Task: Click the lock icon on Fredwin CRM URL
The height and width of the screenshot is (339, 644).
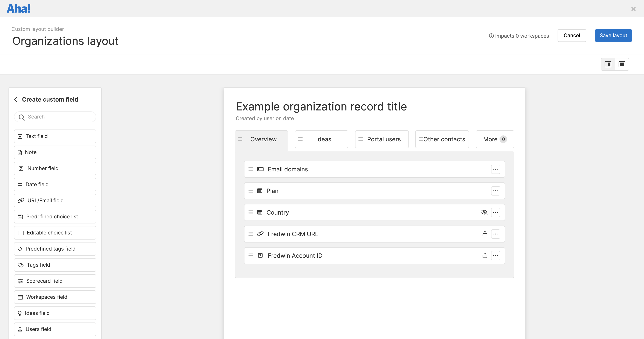Action: click(x=485, y=234)
